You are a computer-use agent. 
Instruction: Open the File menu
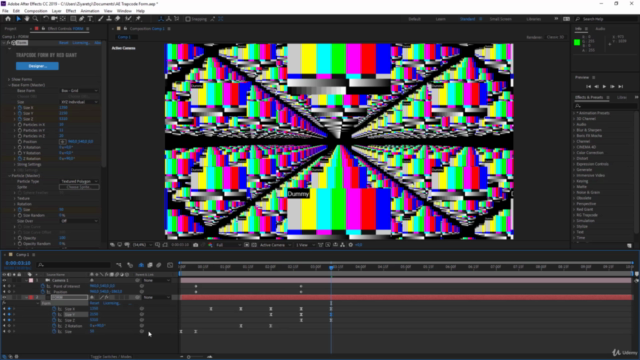pyautogui.click(x=5, y=11)
